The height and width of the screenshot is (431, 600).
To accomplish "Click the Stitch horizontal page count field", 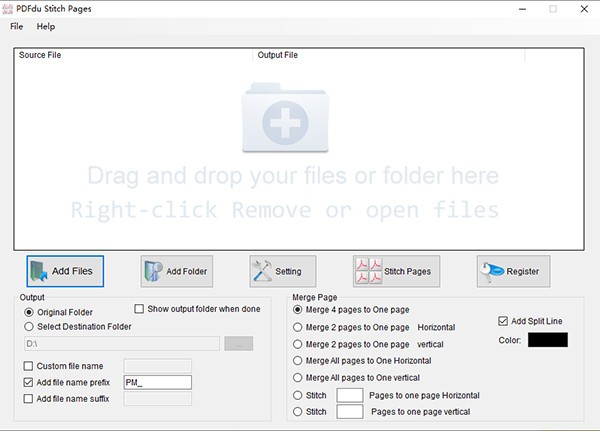I will click(350, 395).
